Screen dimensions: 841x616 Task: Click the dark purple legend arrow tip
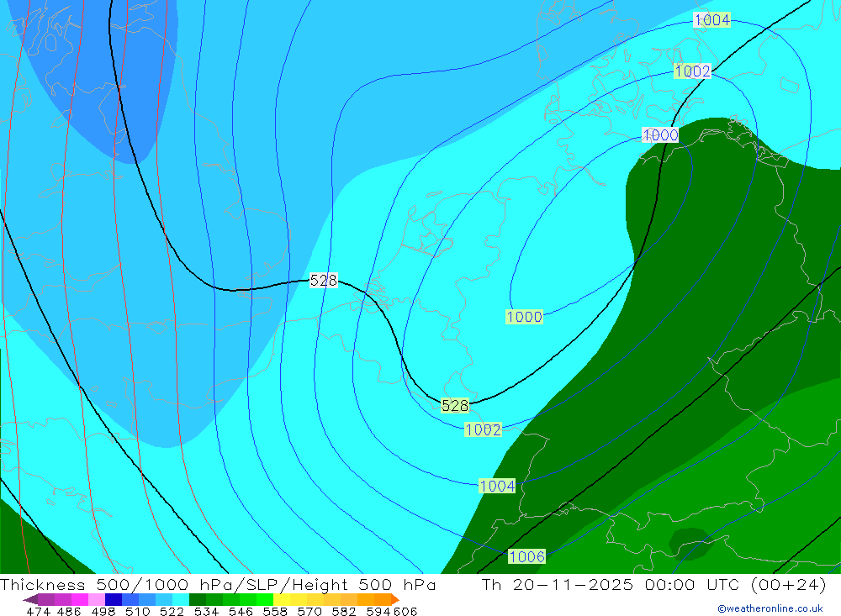(x=30, y=600)
